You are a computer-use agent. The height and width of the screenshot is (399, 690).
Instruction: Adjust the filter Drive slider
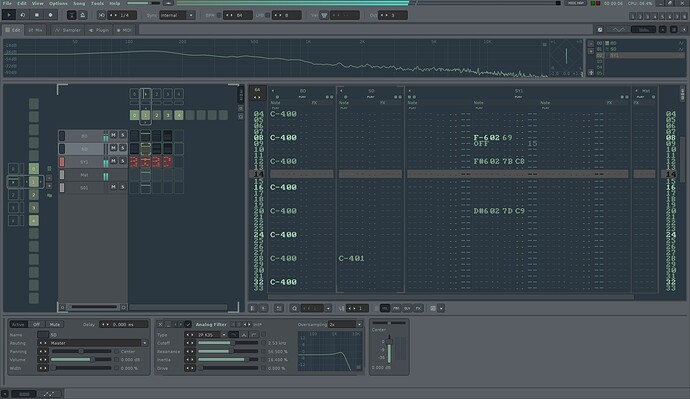(x=228, y=368)
